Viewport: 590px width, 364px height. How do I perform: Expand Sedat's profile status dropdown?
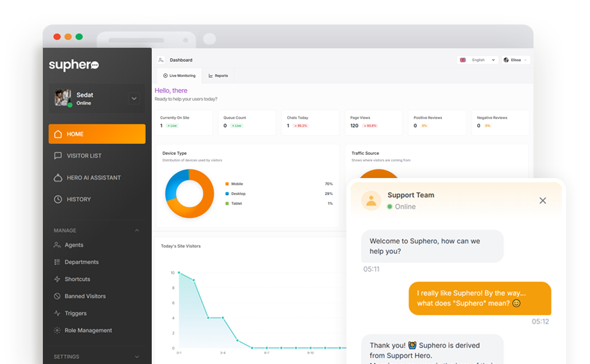(134, 98)
